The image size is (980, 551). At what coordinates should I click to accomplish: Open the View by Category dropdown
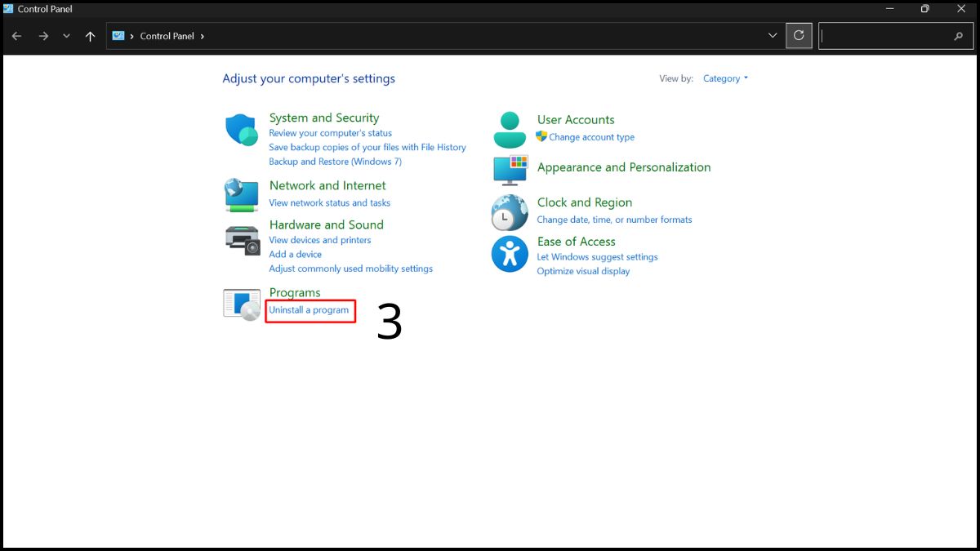coord(725,78)
